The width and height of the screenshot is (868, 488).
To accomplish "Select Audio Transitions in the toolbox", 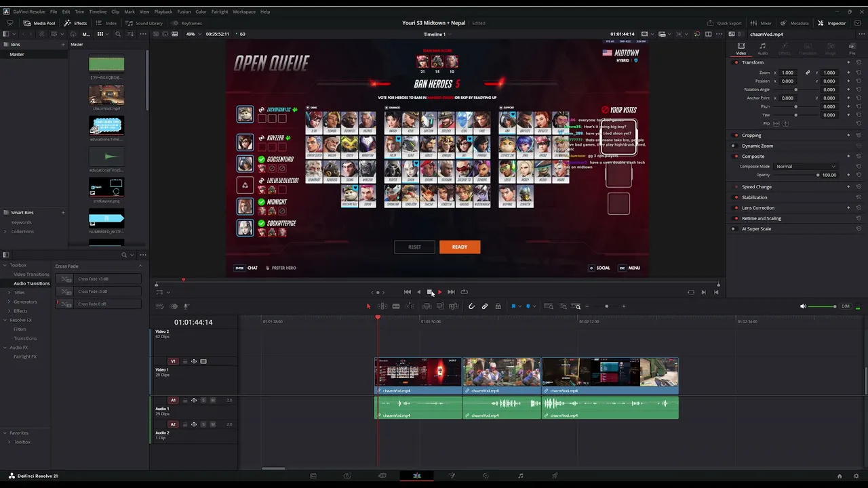I will pyautogui.click(x=31, y=283).
